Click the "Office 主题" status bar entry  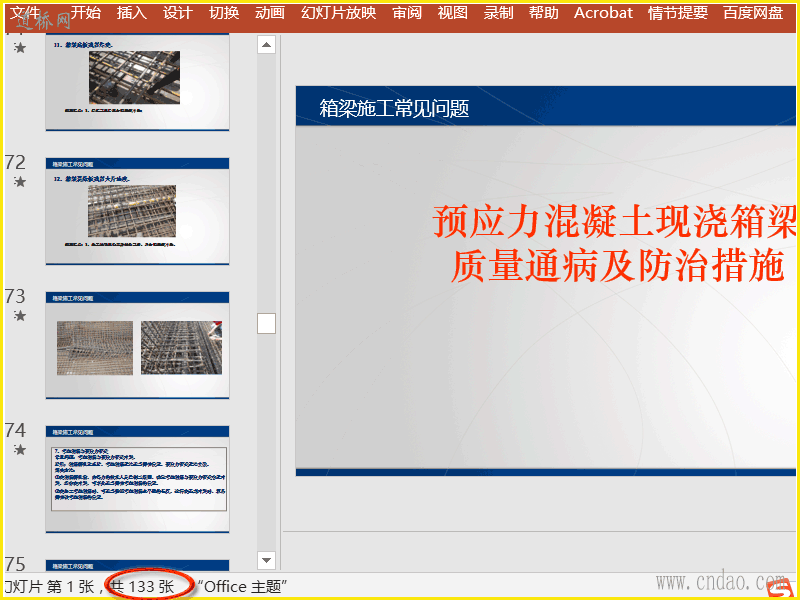pos(242,587)
